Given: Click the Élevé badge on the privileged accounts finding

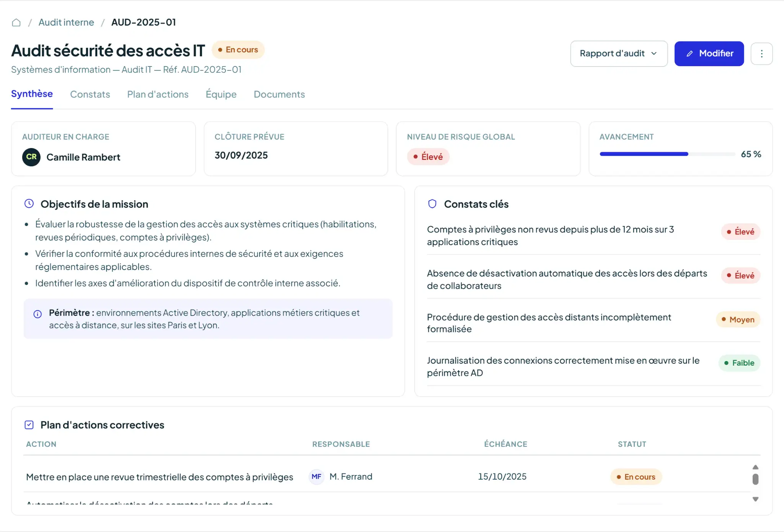Looking at the screenshot, I should click(740, 232).
